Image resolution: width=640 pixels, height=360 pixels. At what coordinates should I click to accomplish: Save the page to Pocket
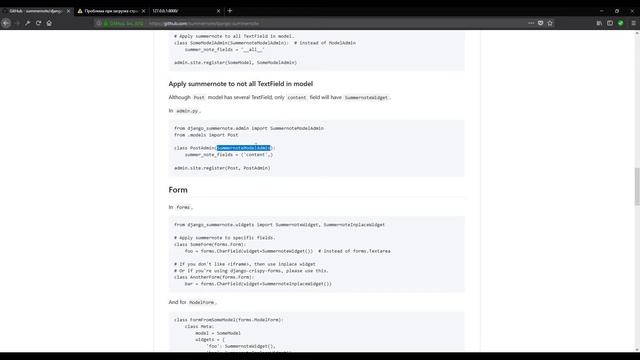(540, 23)
